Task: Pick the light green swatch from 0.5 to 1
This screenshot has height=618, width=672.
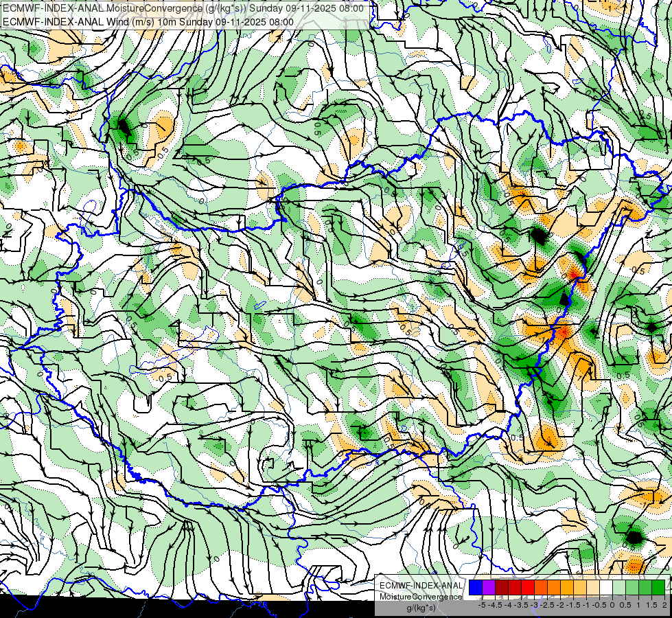Action: (x=632, y=587)
